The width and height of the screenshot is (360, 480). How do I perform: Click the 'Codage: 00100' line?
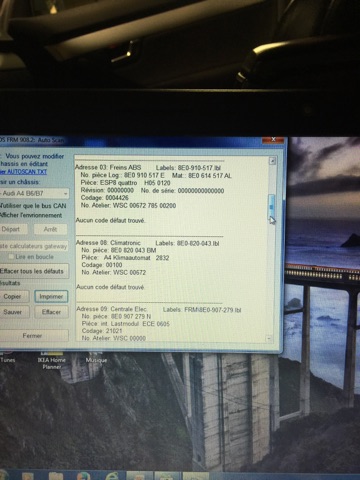102,265
